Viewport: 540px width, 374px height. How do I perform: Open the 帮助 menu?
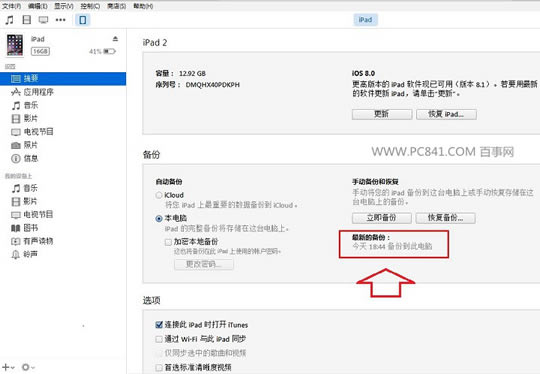(143, 6)
